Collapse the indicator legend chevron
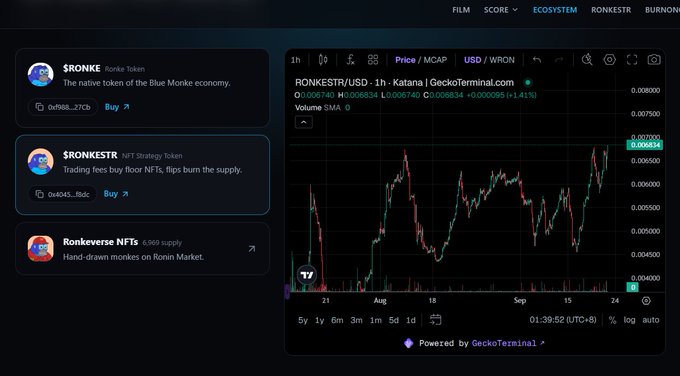The width and height of the screenshot is (680, 376). 304,122
